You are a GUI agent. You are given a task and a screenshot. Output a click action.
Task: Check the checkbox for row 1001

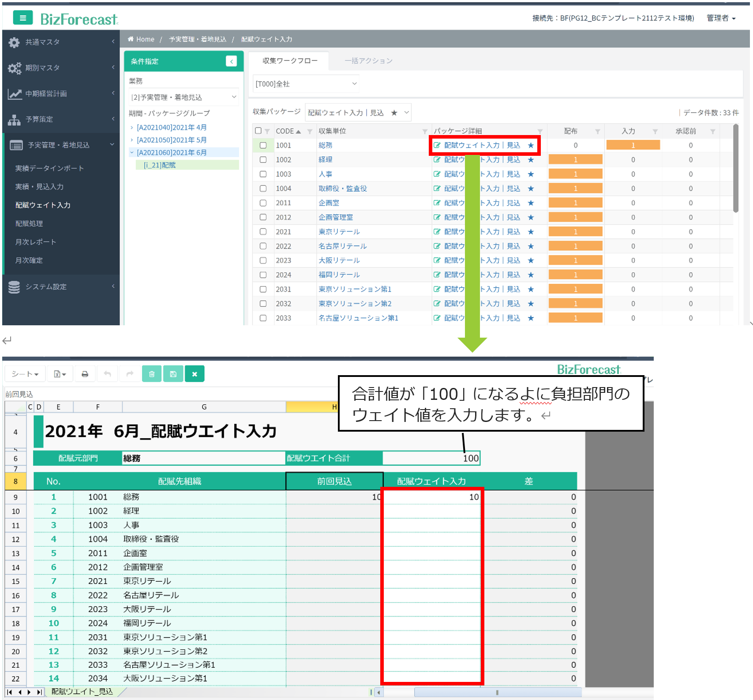click(263, 145)
